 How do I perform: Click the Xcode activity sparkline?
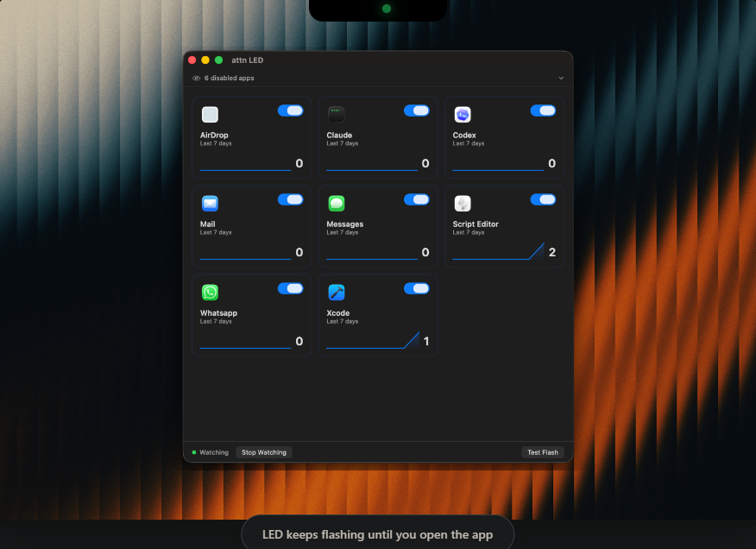click(x=372, y=339)
